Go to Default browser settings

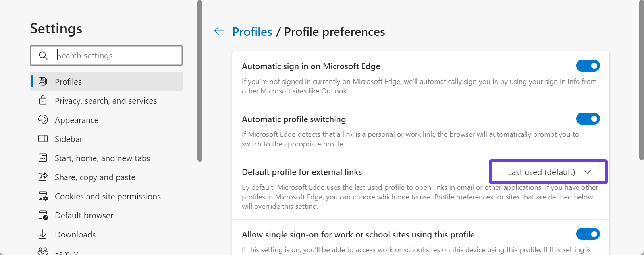106,215
